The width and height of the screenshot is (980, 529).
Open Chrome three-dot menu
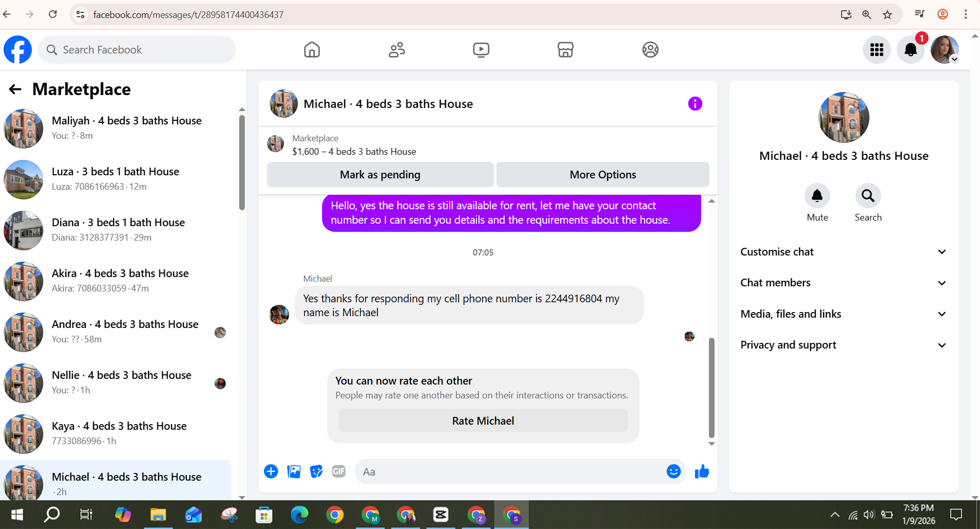click(966, 14)
